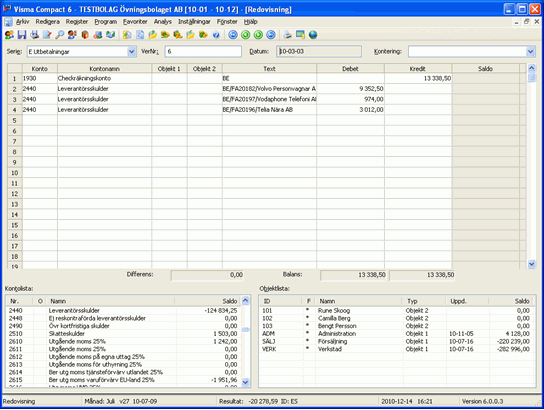Screen dimensions: 544x410
Task: Open the Inställningar menu
Action: coord(194,22)
